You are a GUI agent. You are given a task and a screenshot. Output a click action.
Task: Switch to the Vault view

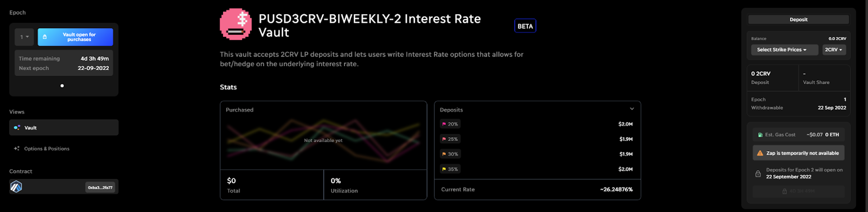coord(64,127)
